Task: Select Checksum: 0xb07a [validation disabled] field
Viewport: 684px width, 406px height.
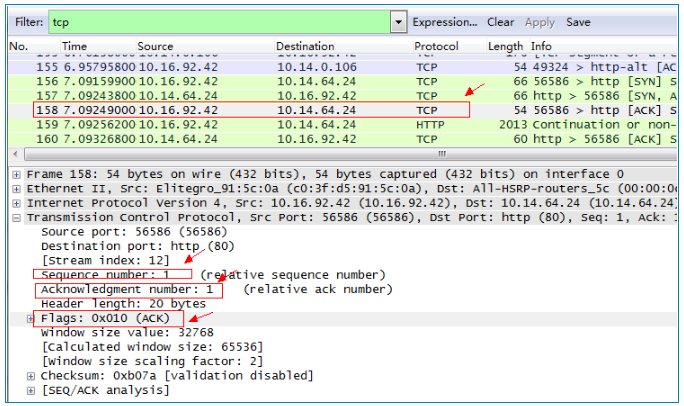Action: (177, 376)
